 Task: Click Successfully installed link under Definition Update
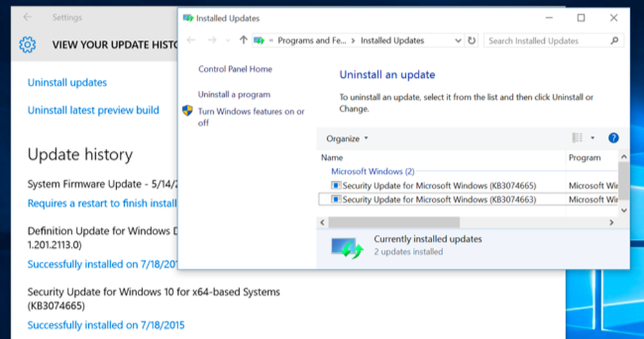coord(102,264)
